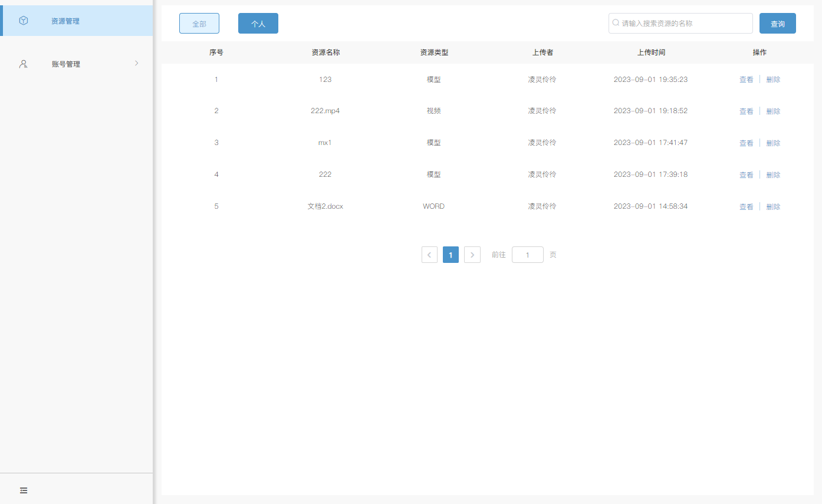Click 模型 type in mx1 row

click(x=434, y=143)
